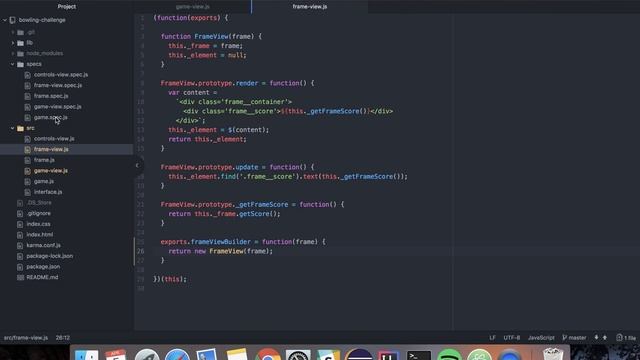640x360 pixels.
Task: Open game.js under src
Action: tap(44, 181)
